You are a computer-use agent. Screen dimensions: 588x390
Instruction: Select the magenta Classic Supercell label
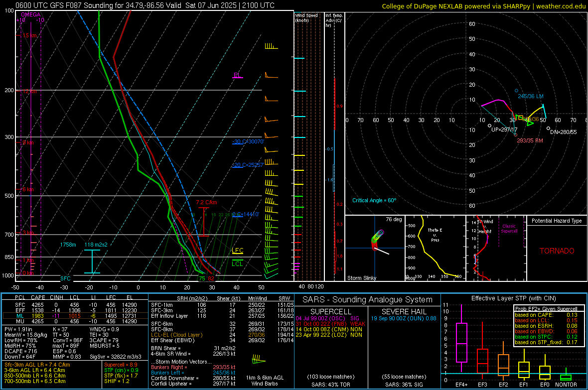point(509,229)
